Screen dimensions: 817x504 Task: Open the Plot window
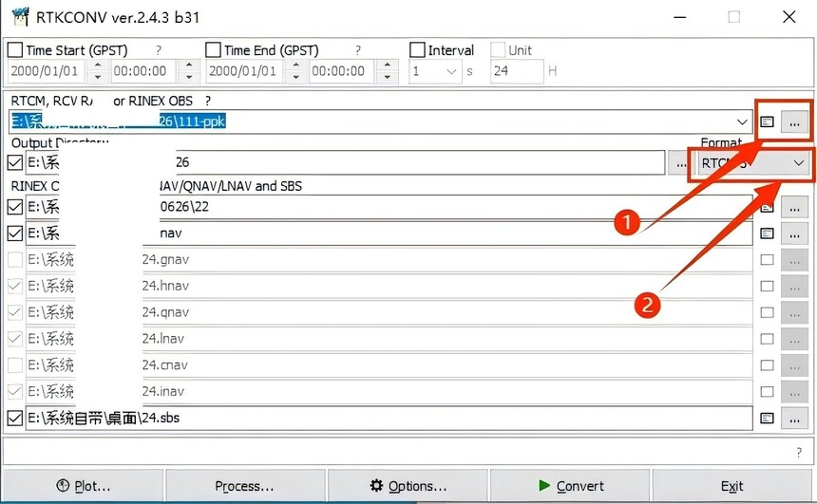pyautogui.click(x=84, y=486)
